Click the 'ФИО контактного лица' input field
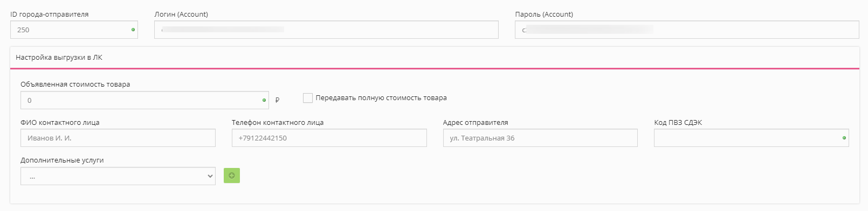 pyautogui.click(x=118, y=138)
